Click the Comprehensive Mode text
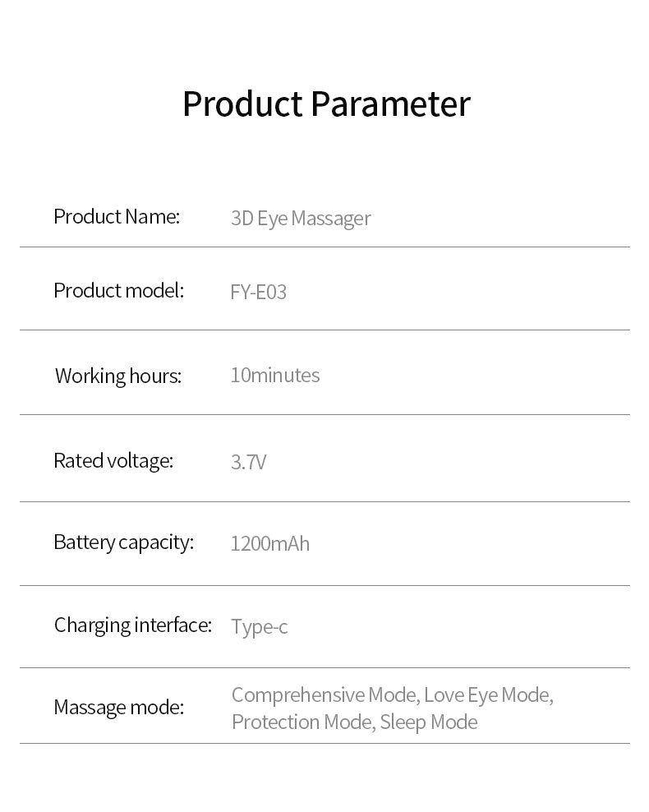Viewport: 649px width, 812px height. [x=324, y=695]
